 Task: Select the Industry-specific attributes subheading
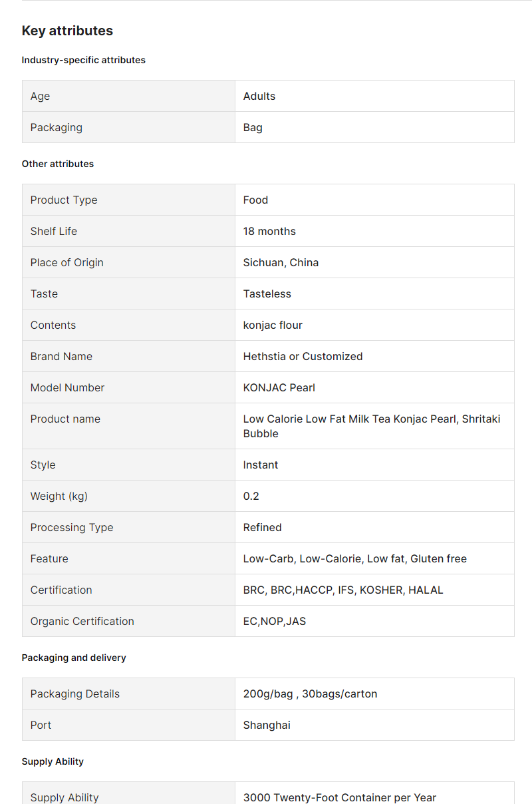(x=83, y=60)
